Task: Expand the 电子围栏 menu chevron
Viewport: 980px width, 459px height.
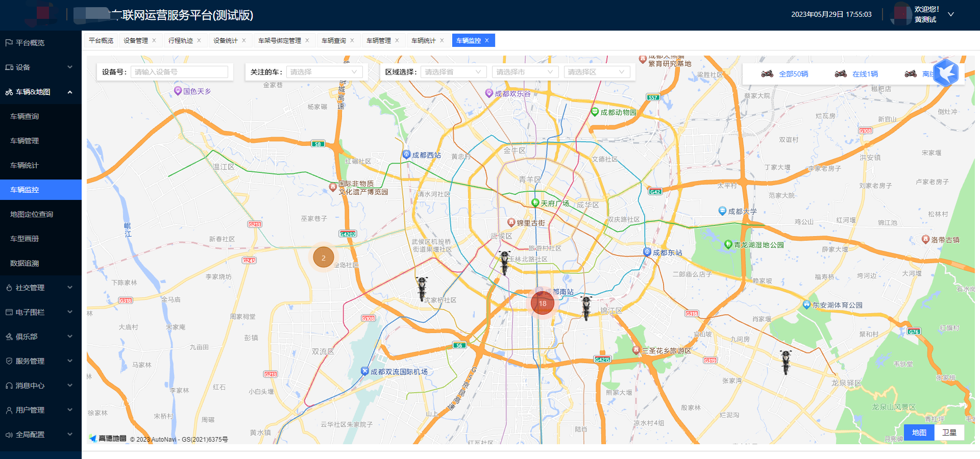Action: point(70,312)
